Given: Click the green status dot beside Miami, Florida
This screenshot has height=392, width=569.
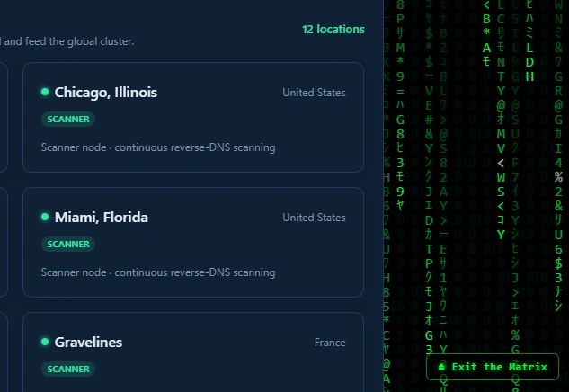Looking at the screenshot, I should point(45,217).
